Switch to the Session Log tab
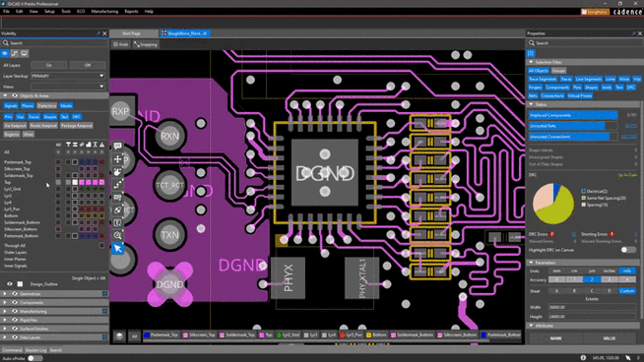644x362 pixels. (x=35, y=350)
